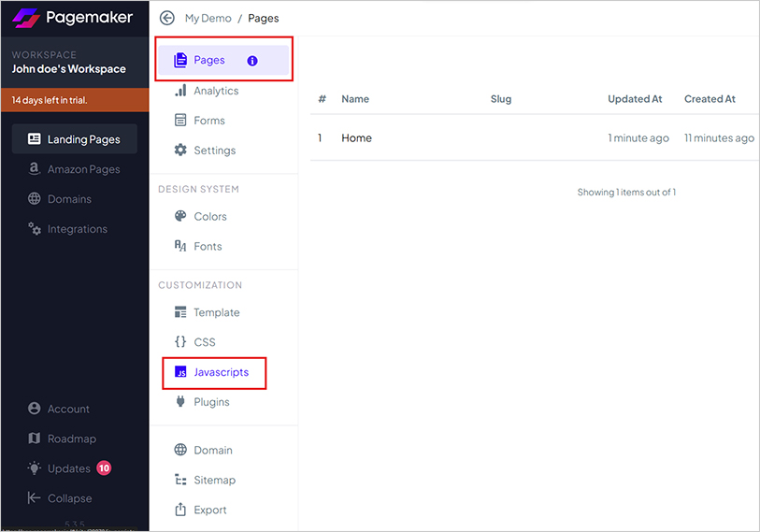The image size is (760, 532).
Task: Open the Home page row
Action: point(356,138)
